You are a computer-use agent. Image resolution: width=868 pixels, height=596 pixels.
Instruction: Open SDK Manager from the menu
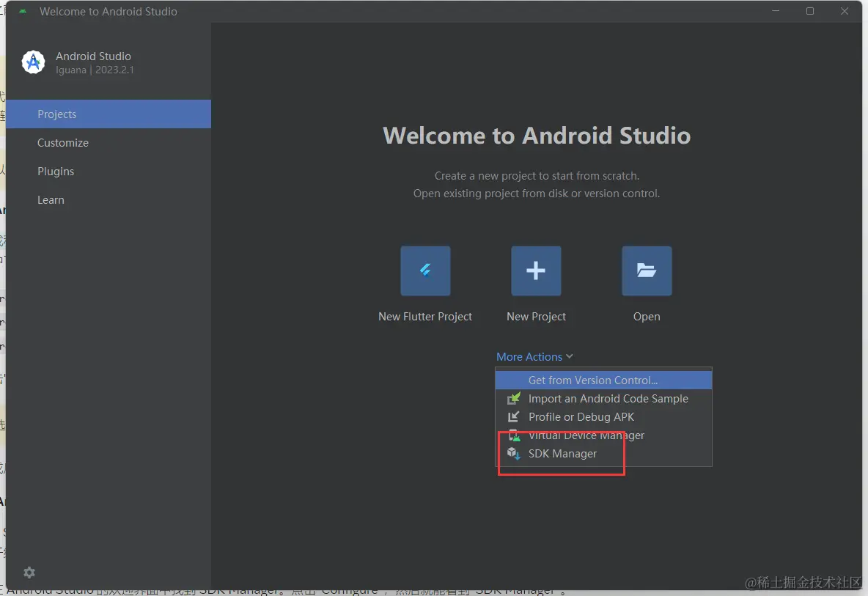point(603,454)
